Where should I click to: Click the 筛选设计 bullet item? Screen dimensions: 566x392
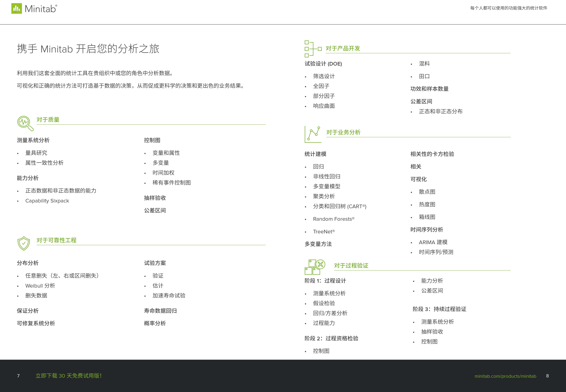click(x=324, y=76)
